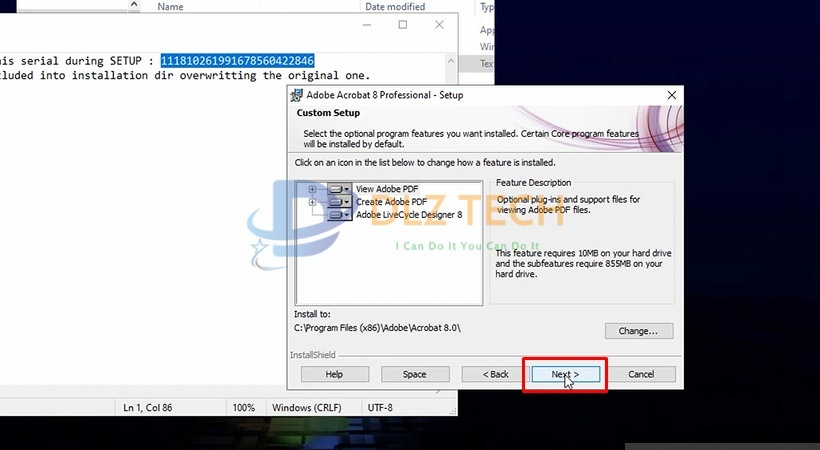Click the Space button for disk usage
Viewport: 820px width, 450px height.
tap(415, 374)
